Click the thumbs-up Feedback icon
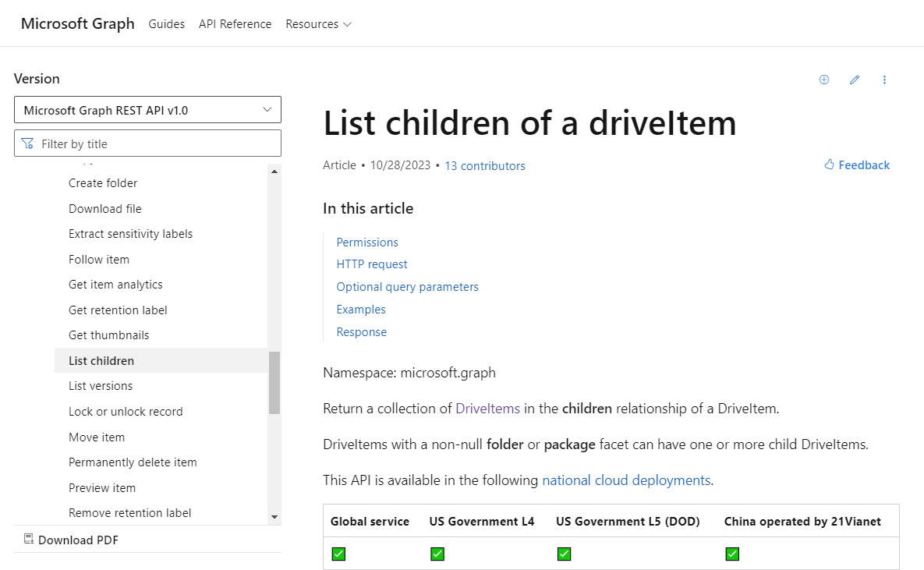Image resolution: width=924 pixels, height=570 pixels. (x=829, y=165)
